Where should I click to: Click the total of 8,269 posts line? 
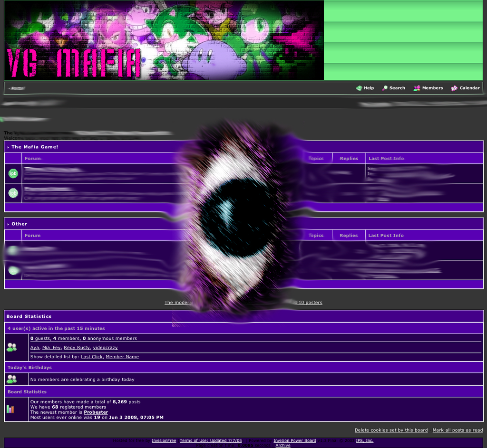click(86, 402)
